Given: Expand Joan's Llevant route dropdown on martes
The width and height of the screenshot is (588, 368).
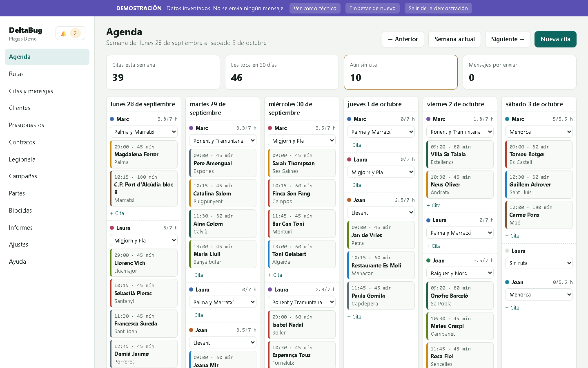Looking at the screenshot, I should (223, 343).
